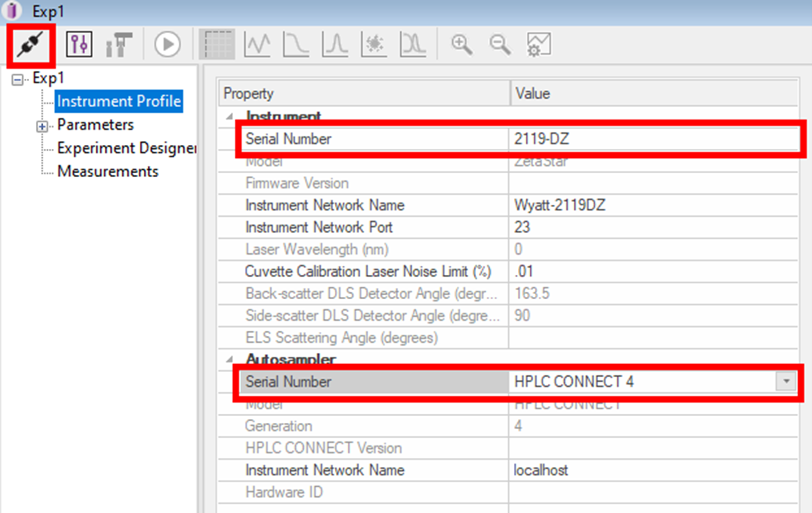
Task: Show the zigzag line graph view
Action: (257, 44)
